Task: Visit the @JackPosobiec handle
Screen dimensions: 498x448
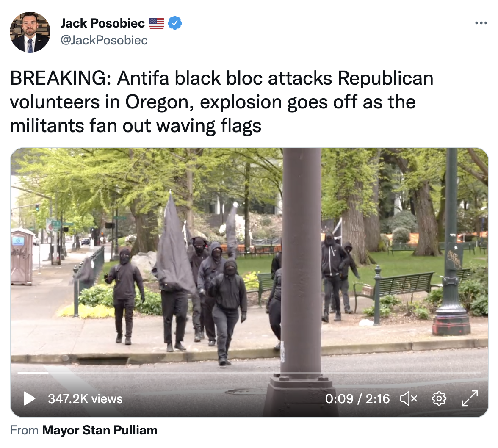Action: tap(104, 40)
